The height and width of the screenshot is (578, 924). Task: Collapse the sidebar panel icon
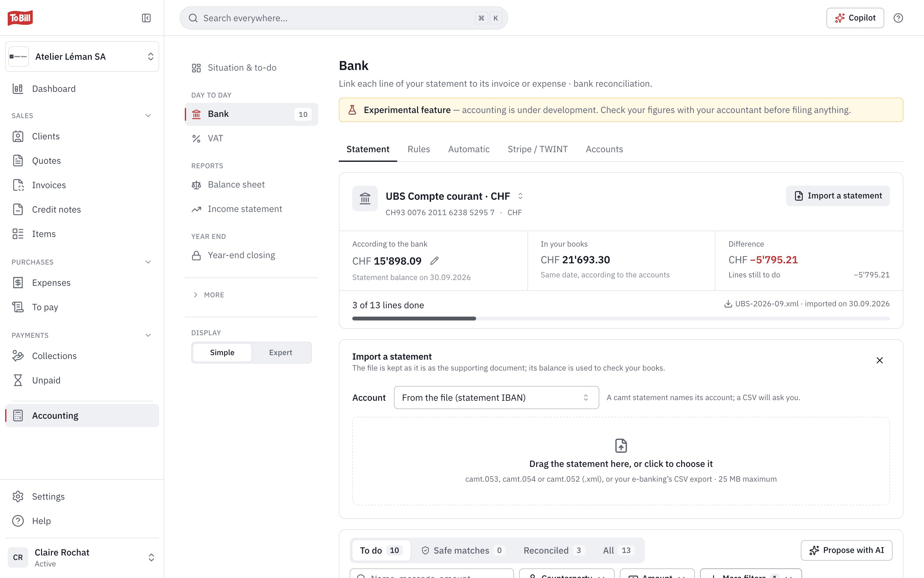(x=146, y=18)
